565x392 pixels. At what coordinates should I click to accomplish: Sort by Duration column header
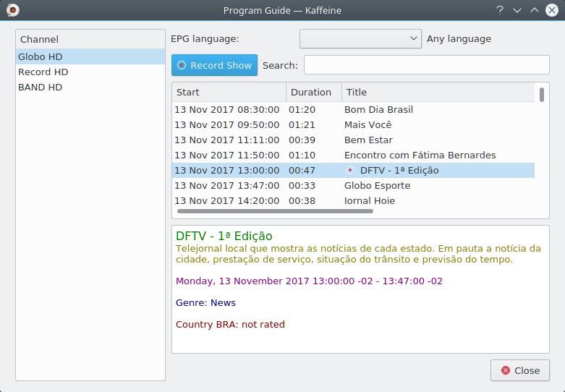click(x=314, y=93)
